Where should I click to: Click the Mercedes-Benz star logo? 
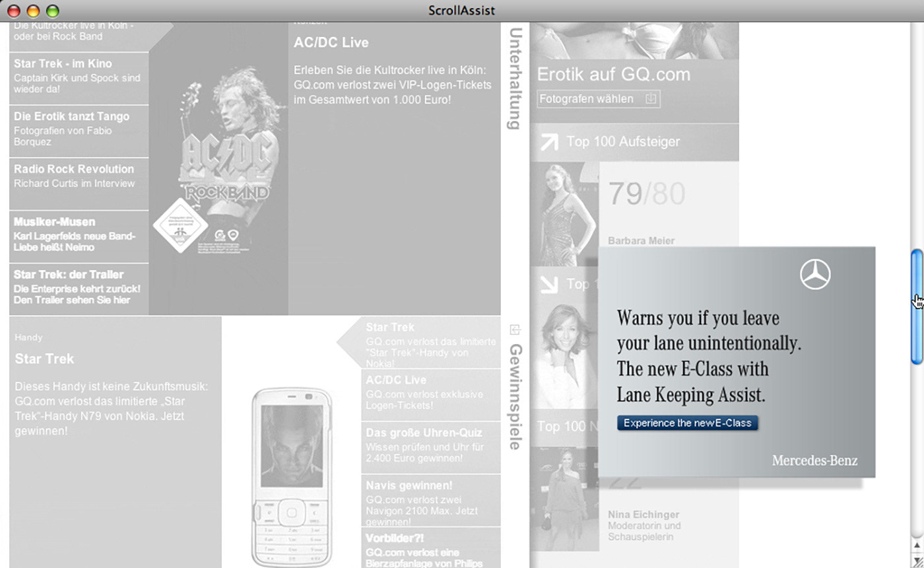[815, 273]
